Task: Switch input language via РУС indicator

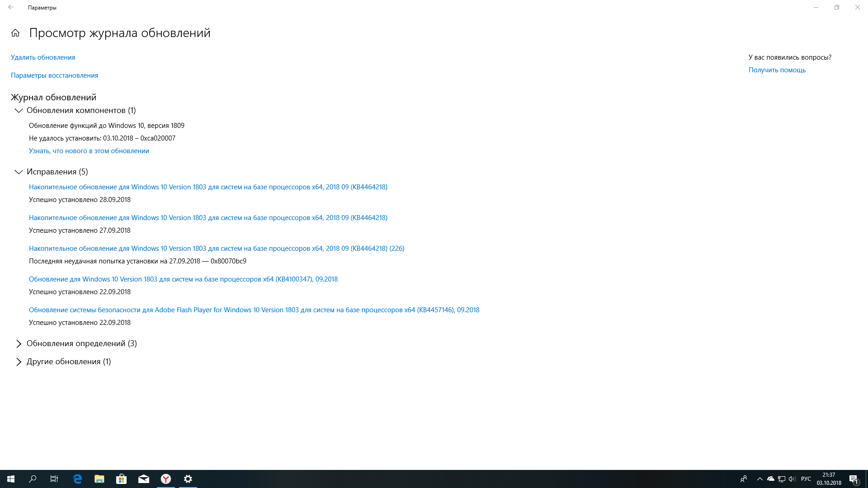Action: [806, 479]
